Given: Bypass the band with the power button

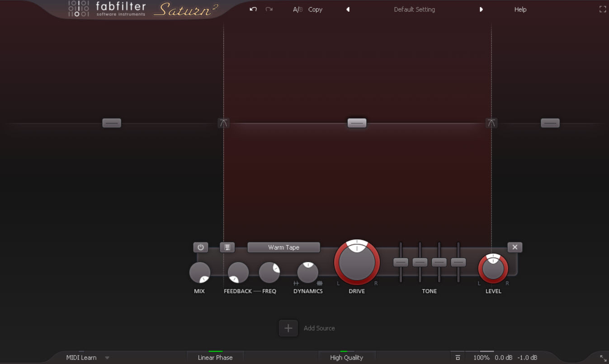Looking at the screenshot, I should tap(201, 247).
